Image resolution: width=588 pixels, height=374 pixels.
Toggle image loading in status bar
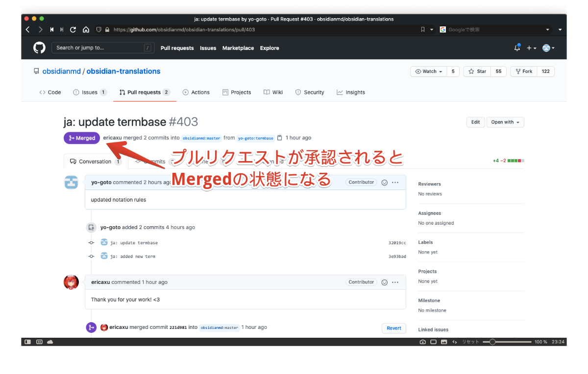pyautogui.click(x=444, y=342)
